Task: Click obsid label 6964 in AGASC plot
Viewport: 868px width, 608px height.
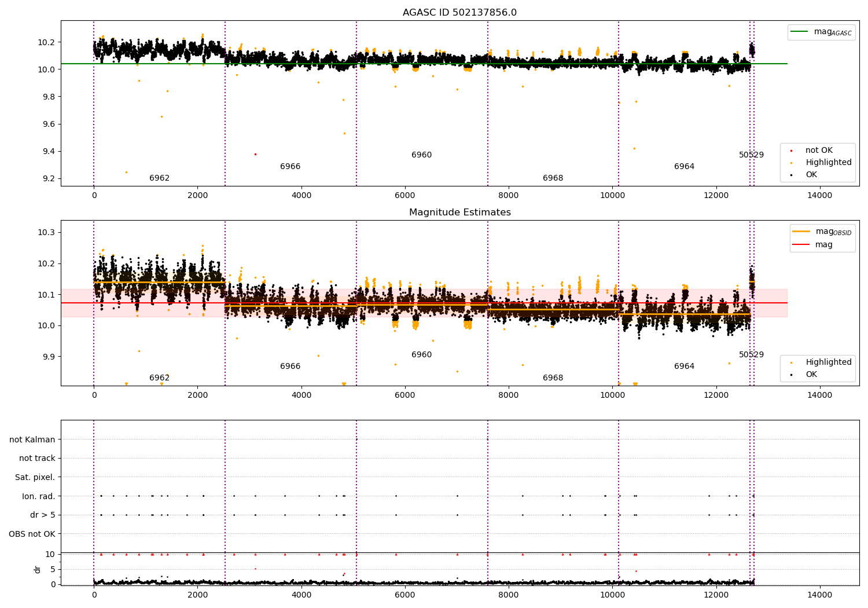Action: 685,167
